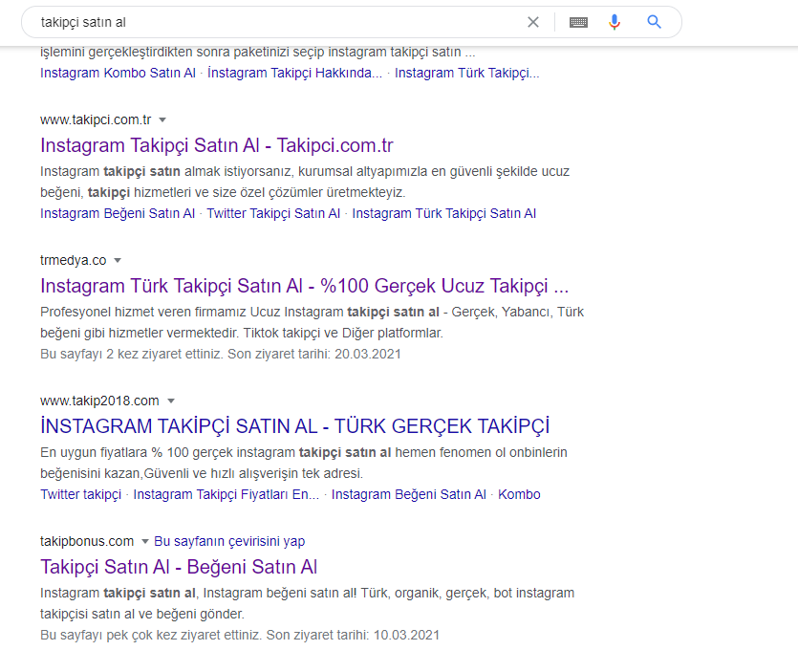Open the 'Instagram Takipçi Fiyatları En...' sitelink

point(226,494)
